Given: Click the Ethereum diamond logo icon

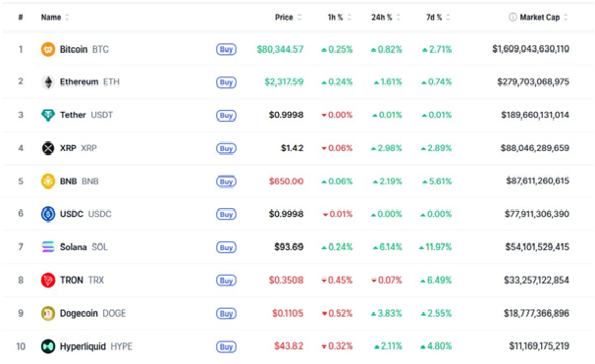Looking at the screenshot, I should coord(48,81).
